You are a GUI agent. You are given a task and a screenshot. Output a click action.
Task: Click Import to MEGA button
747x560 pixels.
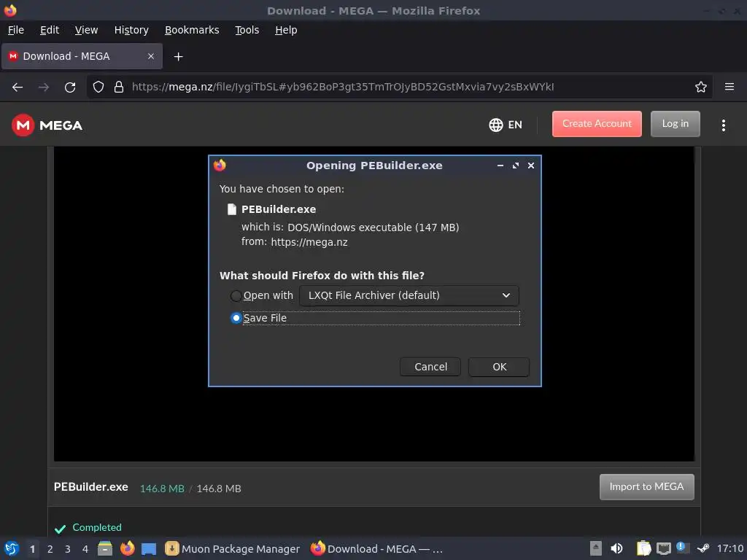pos(646,486)
